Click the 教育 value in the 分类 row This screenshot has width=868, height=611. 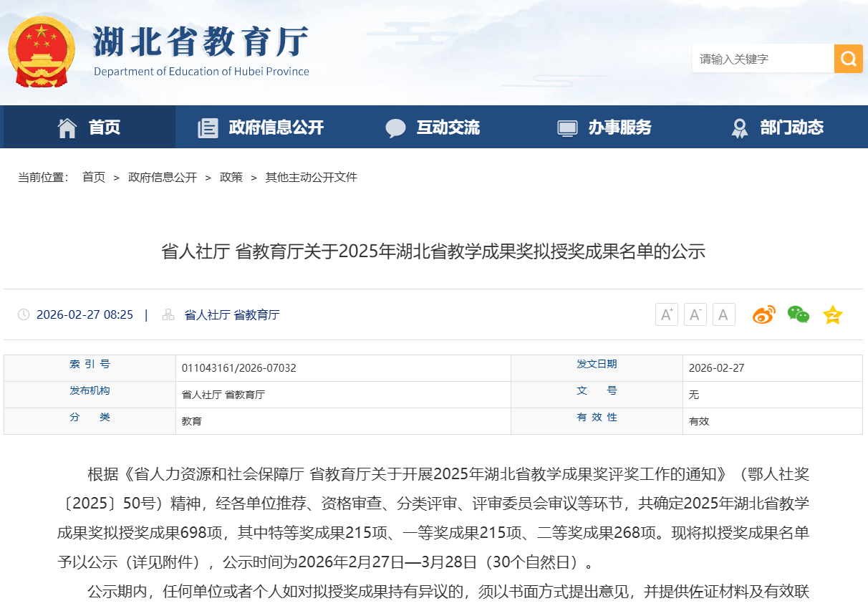click(x=192, y=421)
